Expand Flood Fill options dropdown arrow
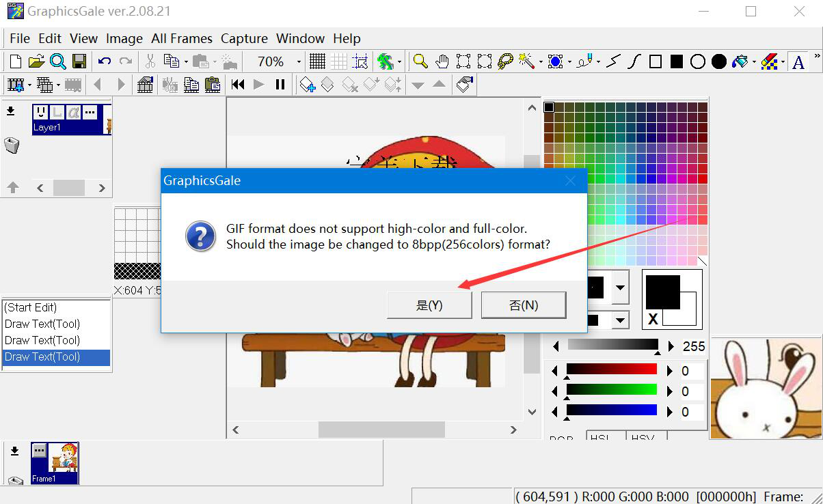The height and width of the screenshot is (504, 823). coord(753,62)
